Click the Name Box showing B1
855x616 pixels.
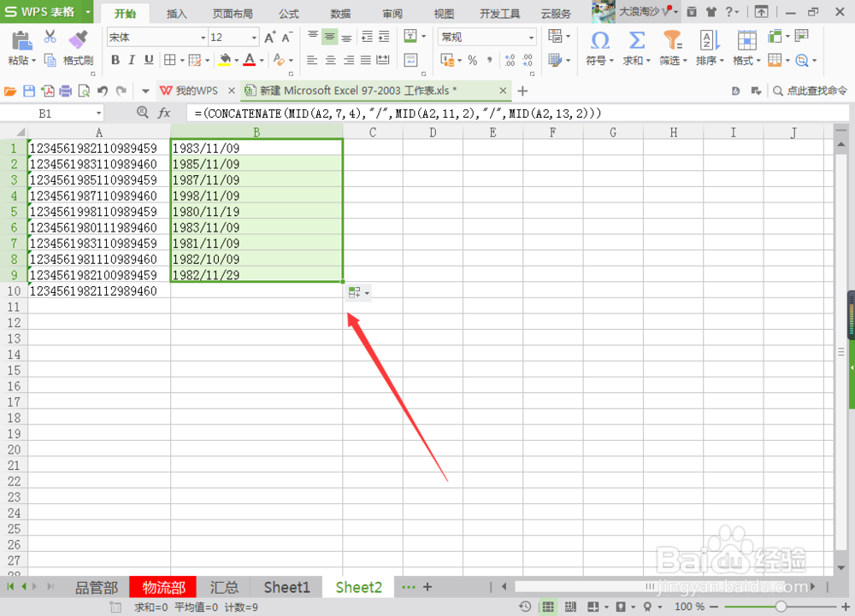point(52,114)
